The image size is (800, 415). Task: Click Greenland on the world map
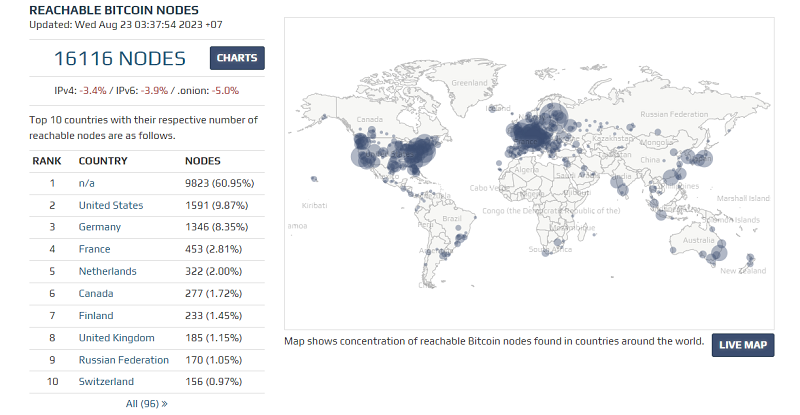point(468,82)
